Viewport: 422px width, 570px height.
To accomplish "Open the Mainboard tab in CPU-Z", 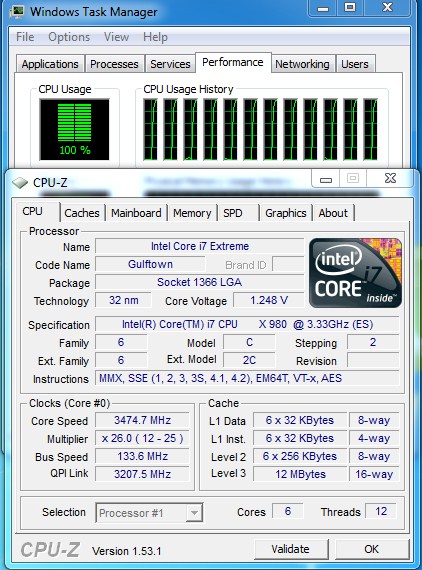I will 136,213.
